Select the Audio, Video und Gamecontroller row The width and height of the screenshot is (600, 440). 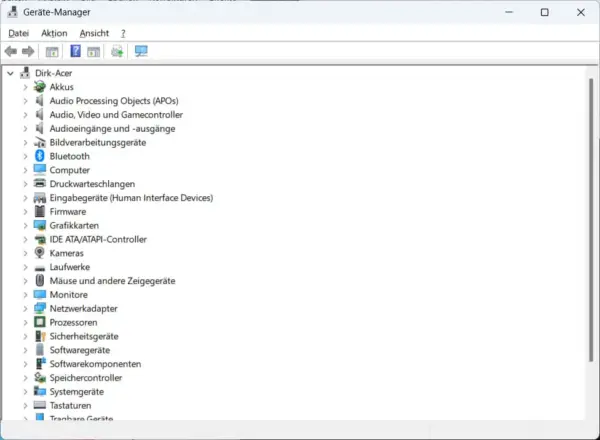pos(116,115)
